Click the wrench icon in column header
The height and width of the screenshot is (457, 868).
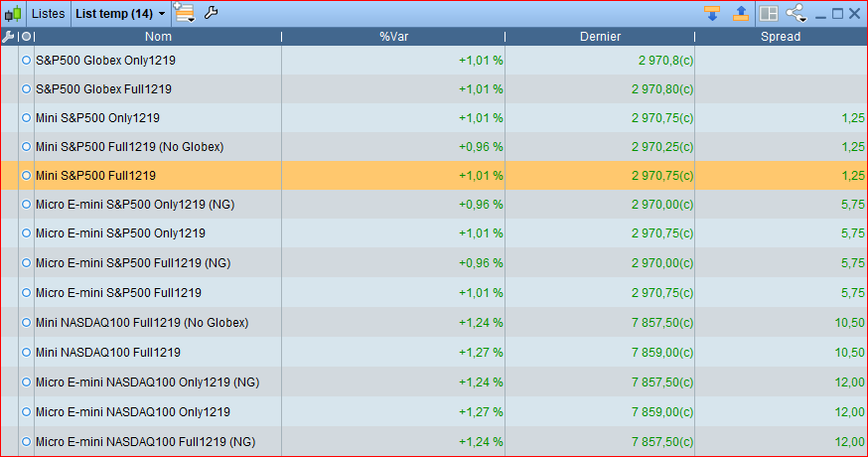click(x=8, y=37)
